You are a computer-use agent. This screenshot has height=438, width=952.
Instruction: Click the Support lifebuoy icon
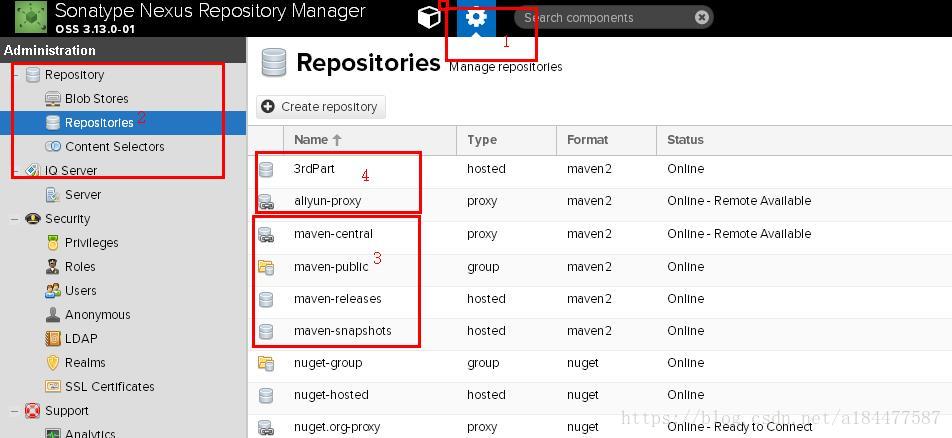click(x=33, y=411)
